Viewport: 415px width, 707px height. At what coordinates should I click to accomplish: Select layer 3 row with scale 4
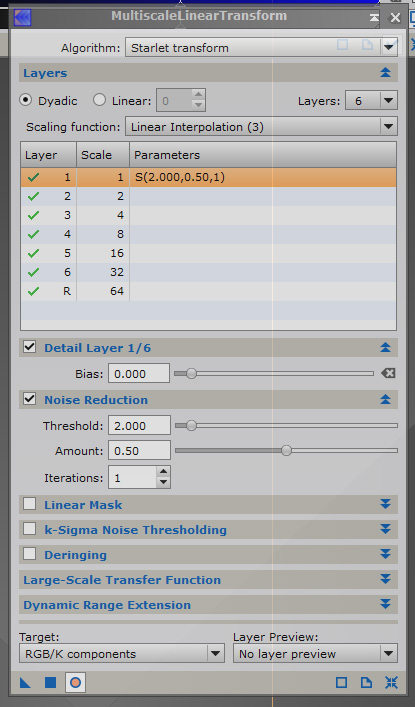click(x=208, y=215)
